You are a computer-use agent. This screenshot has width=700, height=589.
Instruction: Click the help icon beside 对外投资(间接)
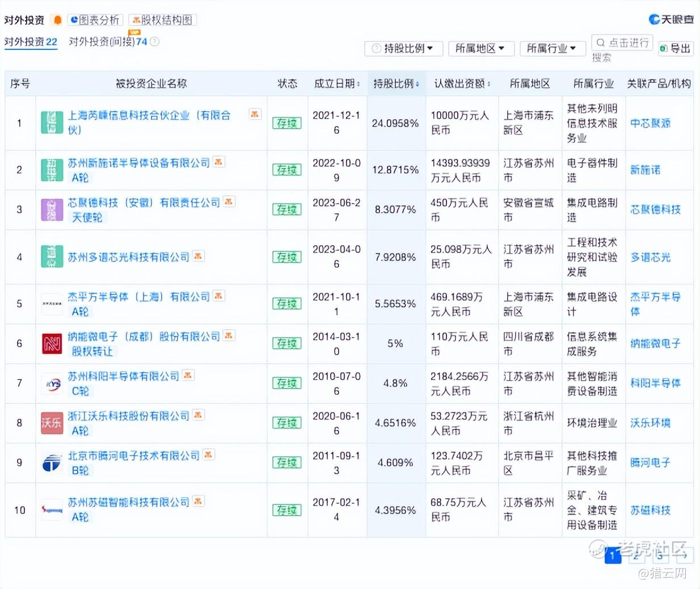[154, 41]
